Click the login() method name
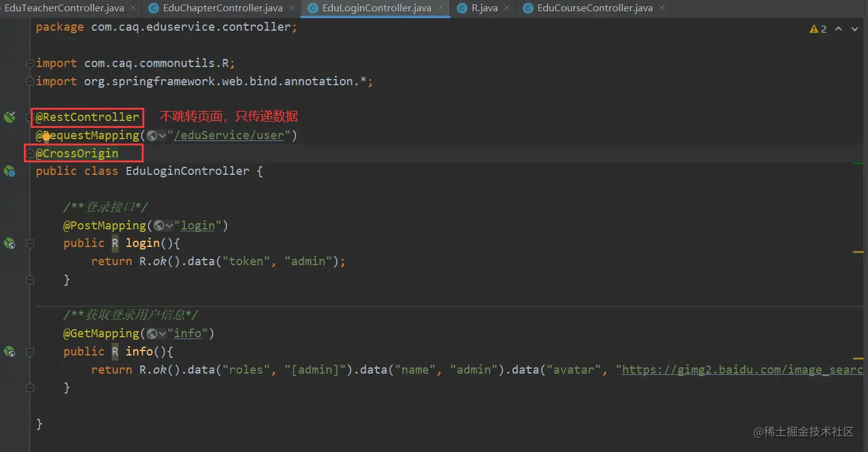 (143, 243)
